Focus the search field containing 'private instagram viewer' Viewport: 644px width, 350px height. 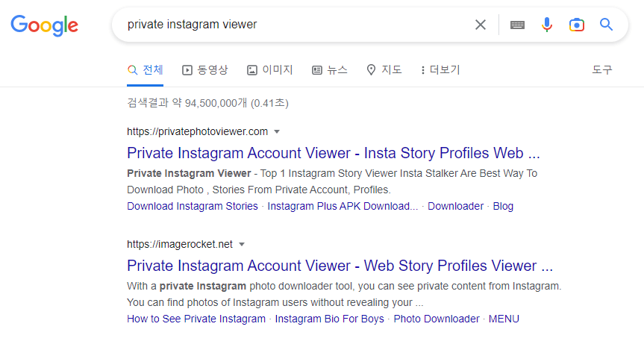point(296,25)
